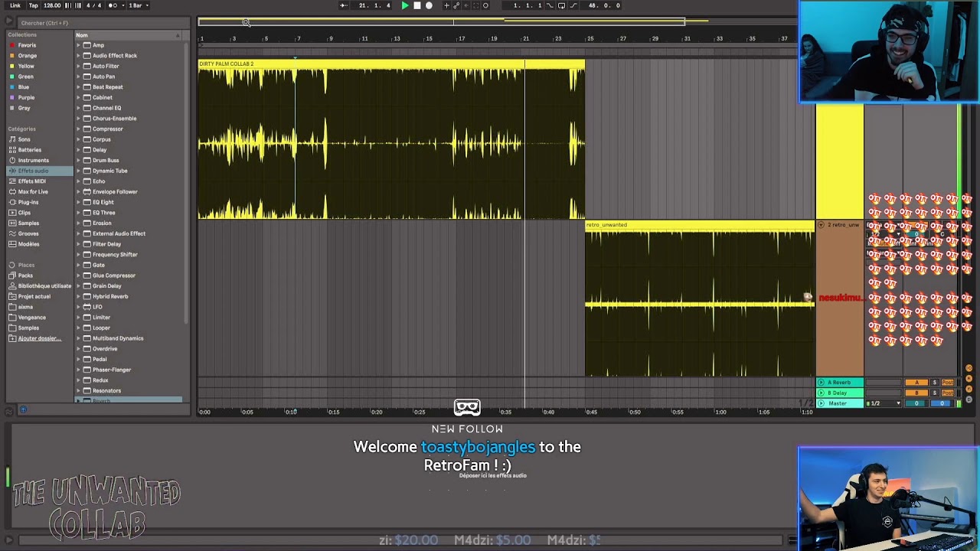Expand the Audio Effect Rack folder
The width and height of the screenshot is (980, 551).
pos(78,56)
